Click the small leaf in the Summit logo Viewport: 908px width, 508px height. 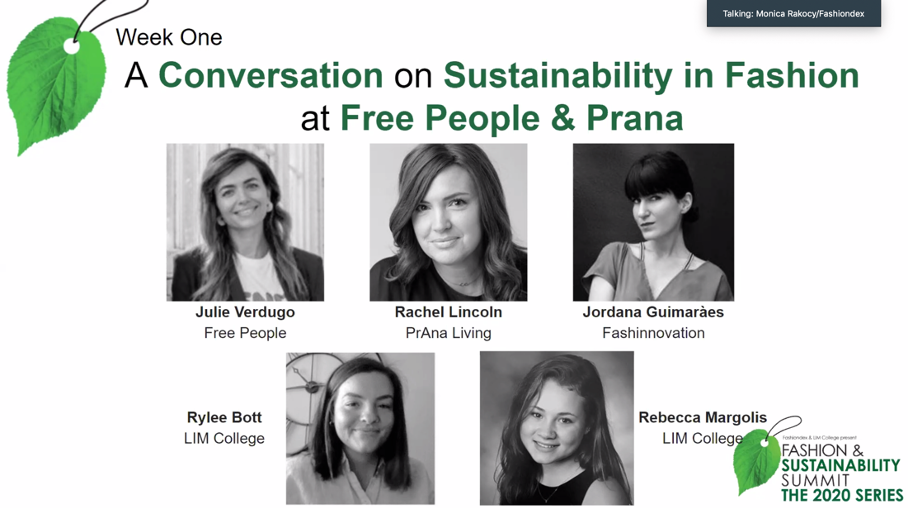755,461
